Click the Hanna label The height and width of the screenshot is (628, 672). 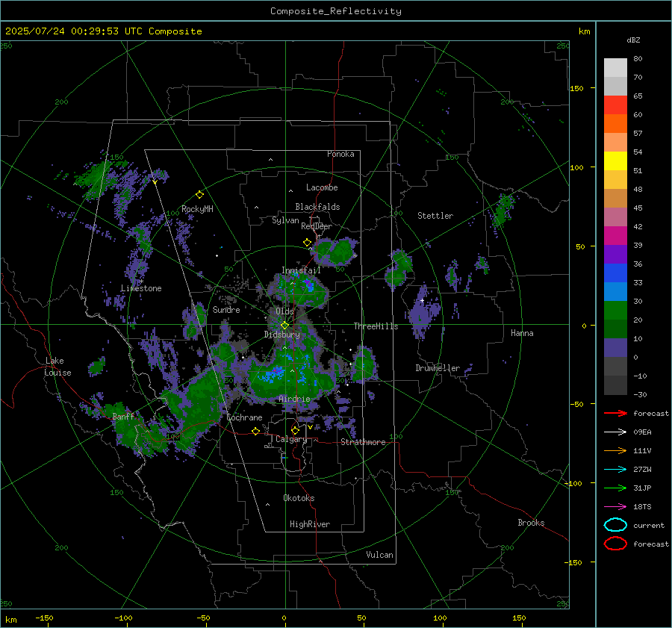pyautogui.click(x=522, y=333)
